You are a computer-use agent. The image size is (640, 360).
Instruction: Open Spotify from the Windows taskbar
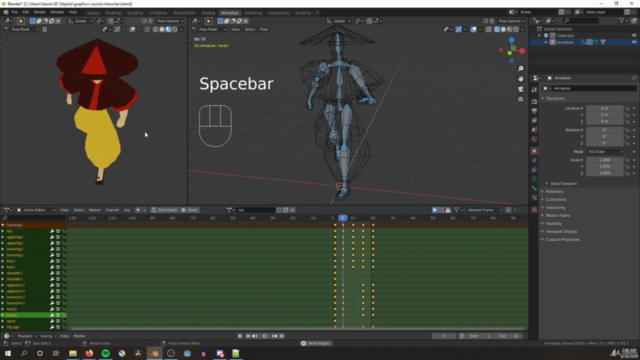[x=105, y=353]
